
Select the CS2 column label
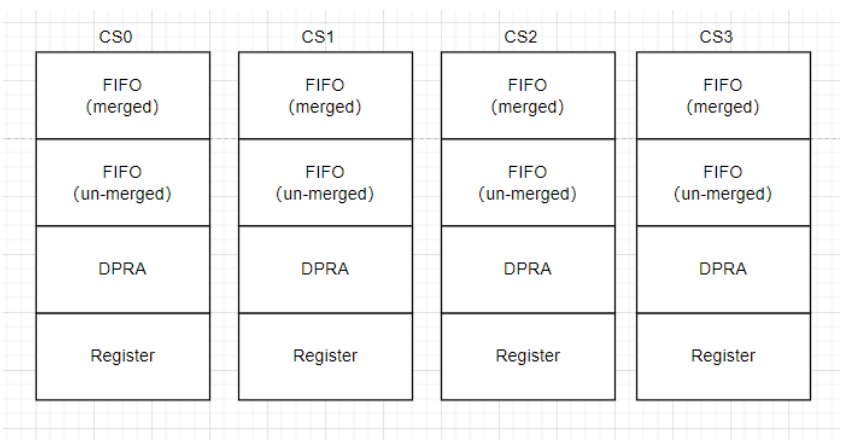[x=521, y=37]
